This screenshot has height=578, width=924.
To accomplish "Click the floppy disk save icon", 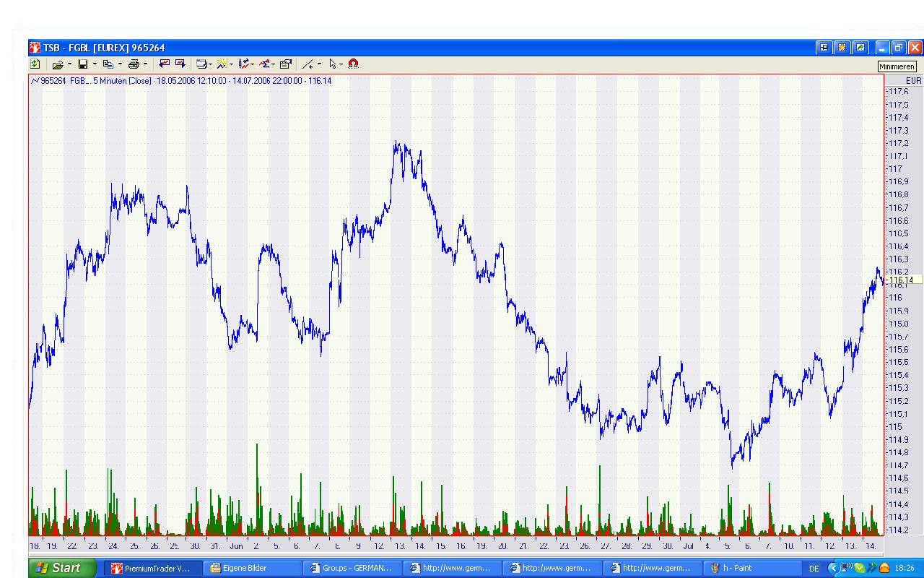I will pyautogui.click(x=82, y=64).
